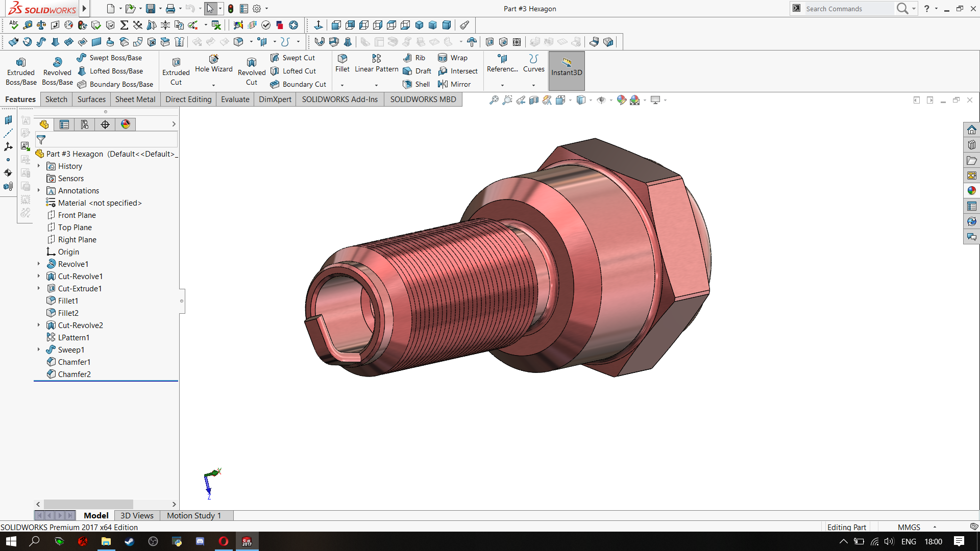
Task: Open the Evaluate tab
Action: [x=235, y=99]
